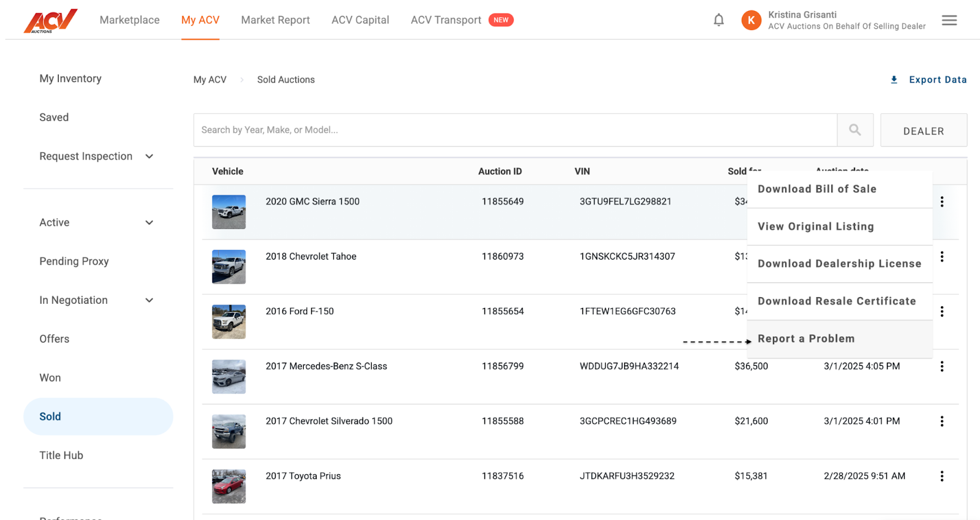Open the 2017 Chevrolet Silverado 1500 thumbnail
Viewport: 980px width, 520px height.
[228, 432]
